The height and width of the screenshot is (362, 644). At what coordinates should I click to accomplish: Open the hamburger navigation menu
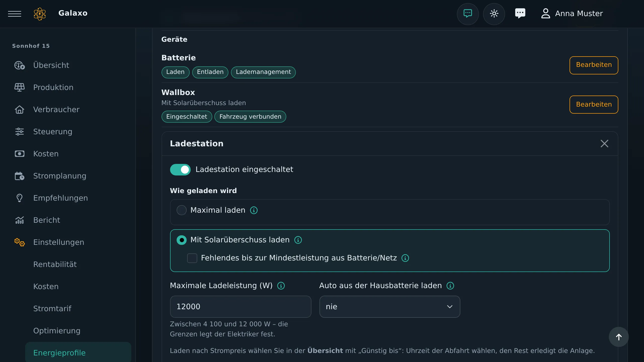pos(15,14)
